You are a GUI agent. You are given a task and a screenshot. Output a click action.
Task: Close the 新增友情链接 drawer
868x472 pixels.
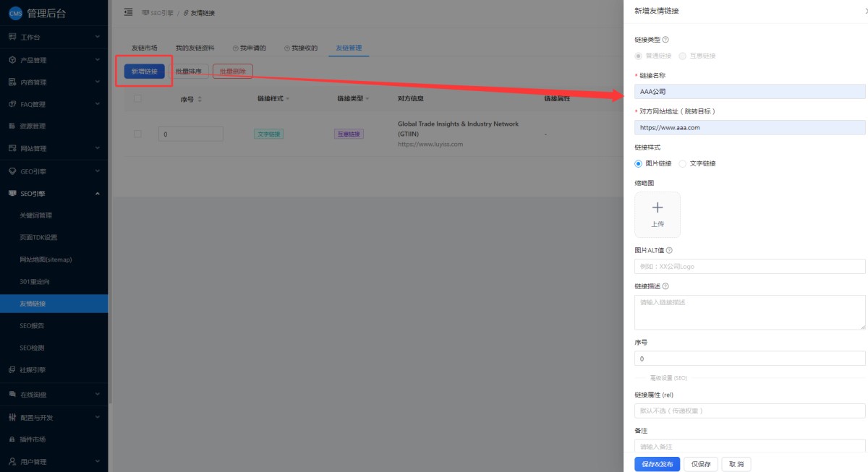click(866, 11)
